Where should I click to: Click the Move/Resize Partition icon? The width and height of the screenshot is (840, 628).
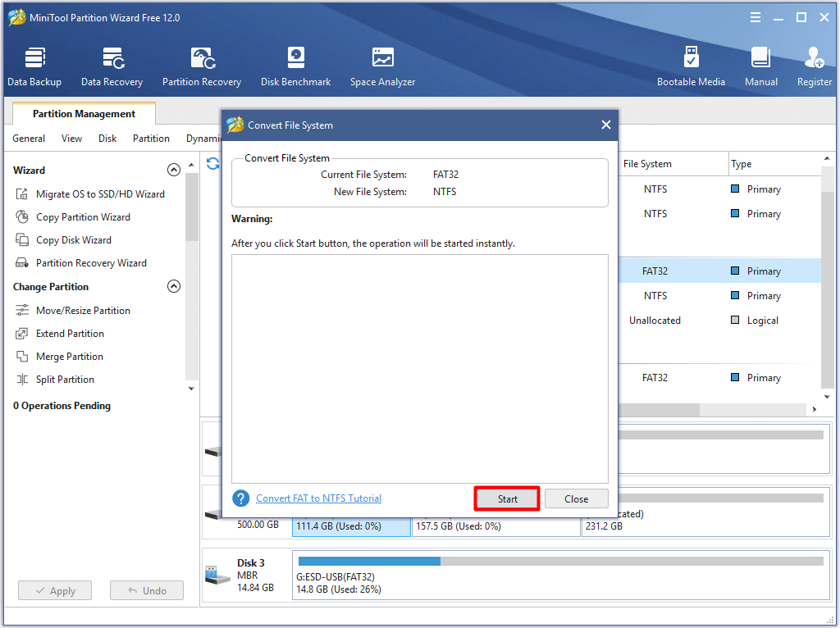[22, 310]
